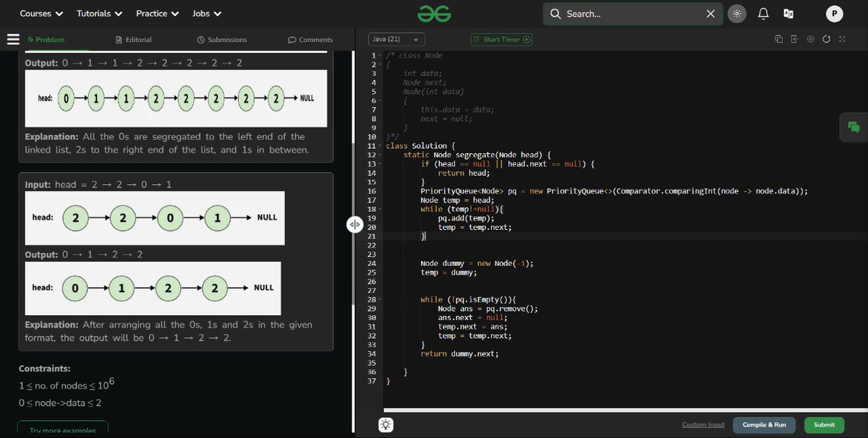Open the language translate icon
Image resolution: width=868 pixels, height=438 pixels.
(788, 14)
